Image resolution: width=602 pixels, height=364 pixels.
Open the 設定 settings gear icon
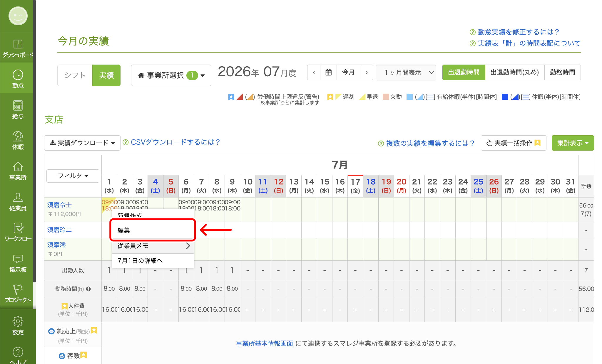[18, 325]
